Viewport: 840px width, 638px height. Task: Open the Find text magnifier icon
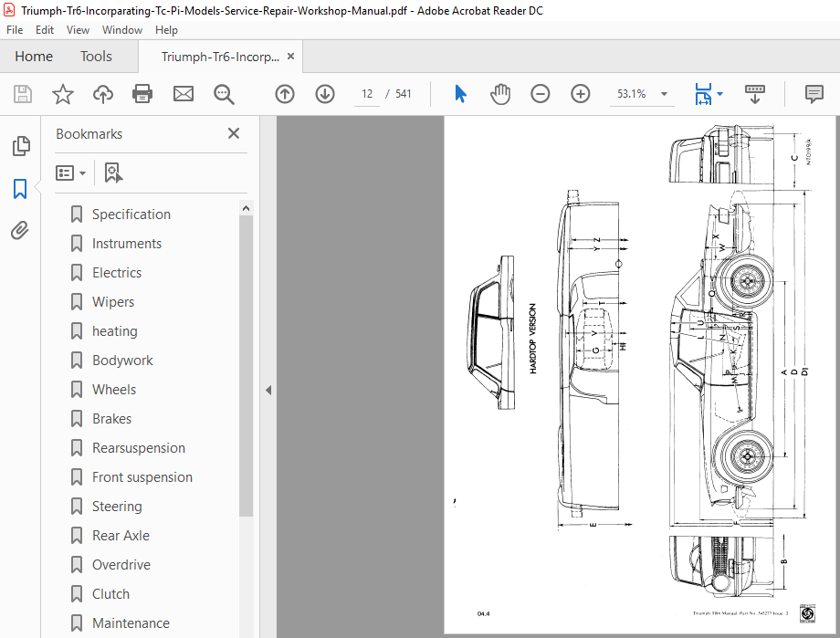click(x=224, y=94)
